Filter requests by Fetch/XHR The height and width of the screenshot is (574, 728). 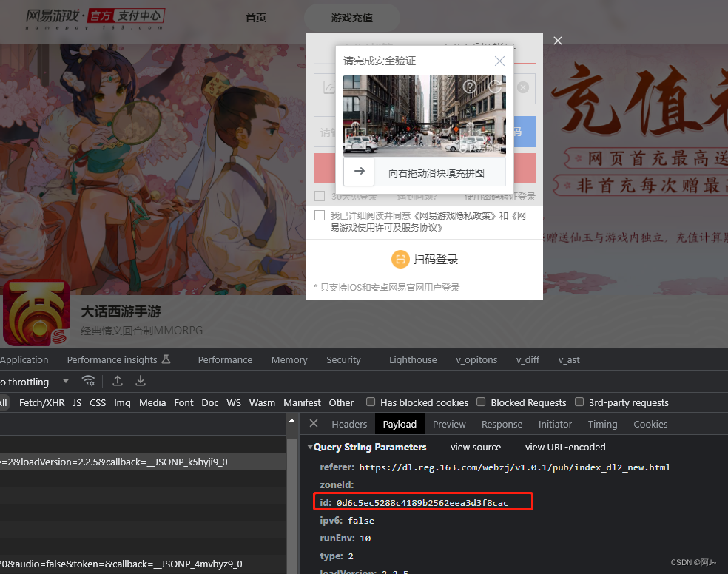pos(41,403)
